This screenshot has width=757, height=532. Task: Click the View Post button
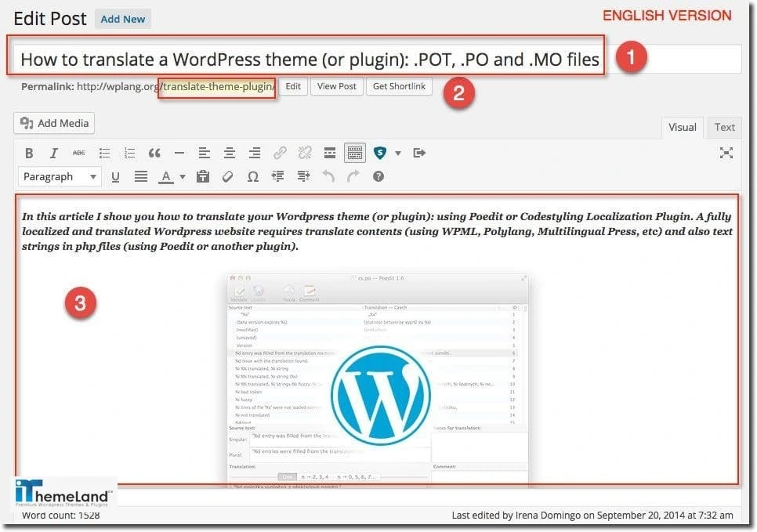336,86
